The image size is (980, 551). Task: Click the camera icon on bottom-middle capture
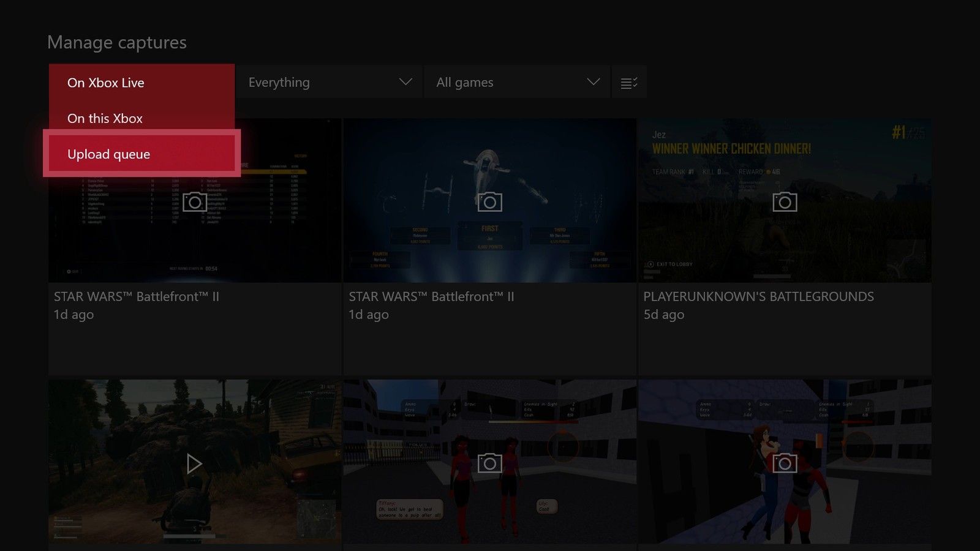coord(489,463)
